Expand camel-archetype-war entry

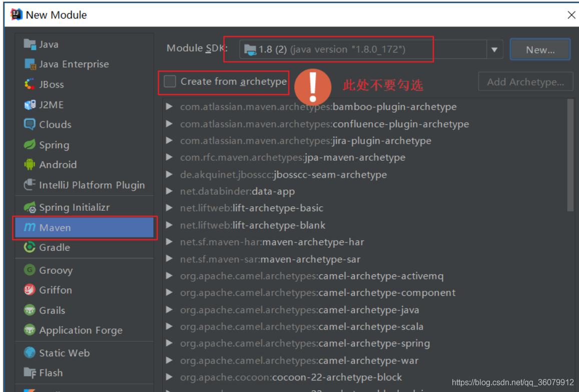click(x=169, y=360)
